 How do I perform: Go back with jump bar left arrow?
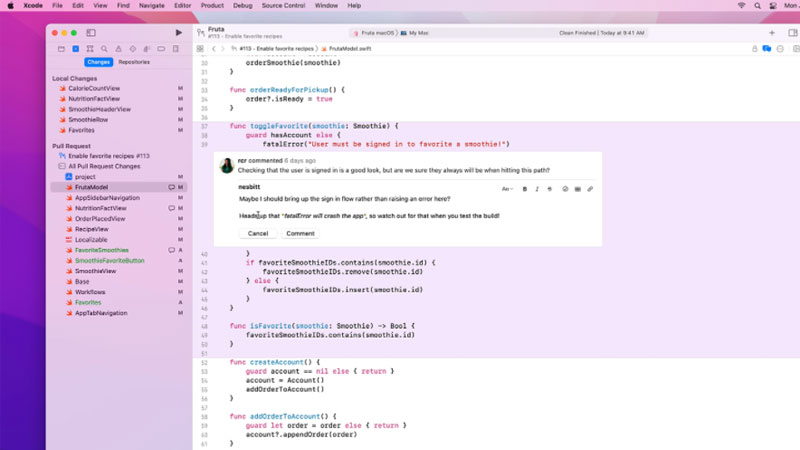coord(214,49)
